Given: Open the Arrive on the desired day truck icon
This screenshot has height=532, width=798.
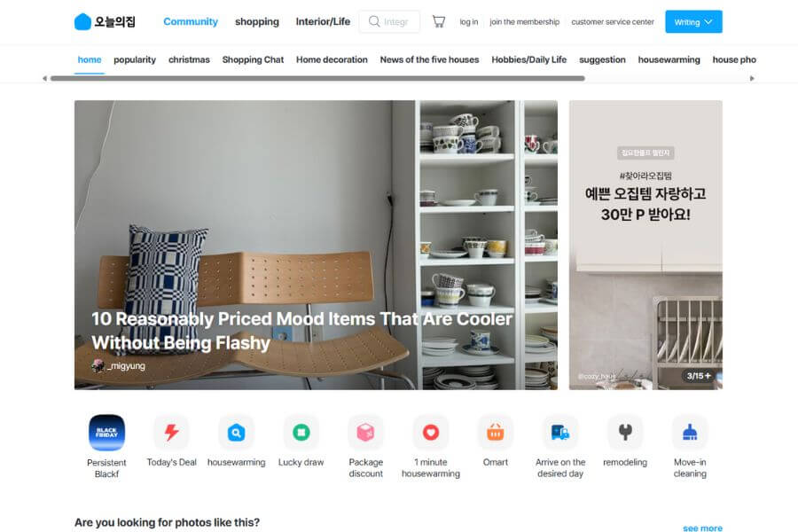Looking at the screenshot, I should click(560, 433).
